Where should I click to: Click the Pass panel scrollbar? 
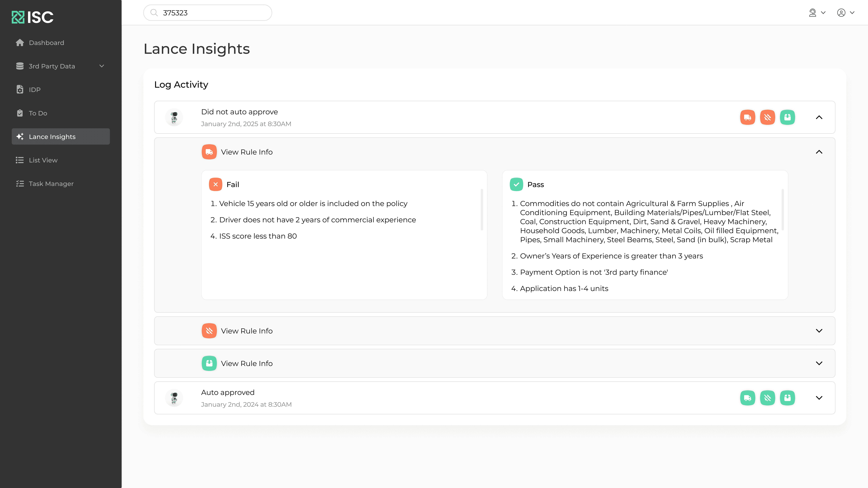[782, 209]
